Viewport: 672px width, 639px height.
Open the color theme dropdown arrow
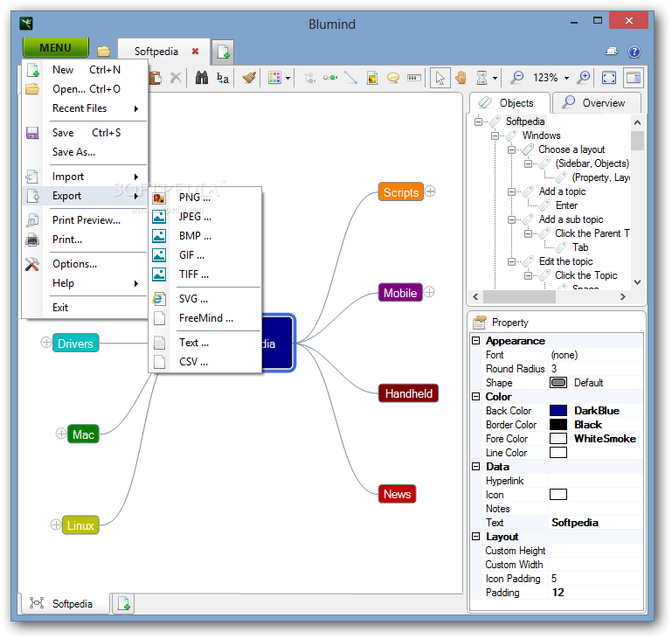click(x=288, y=78)
